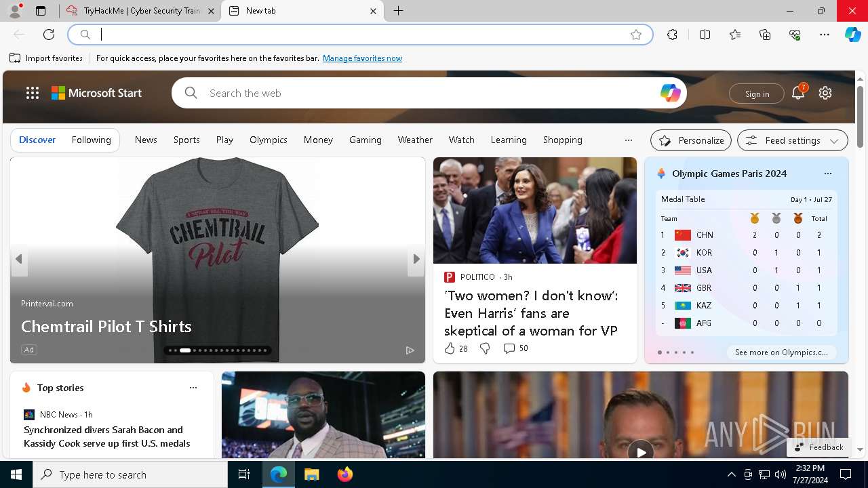
Task: Open the Weather category
Action: (415, 140)
